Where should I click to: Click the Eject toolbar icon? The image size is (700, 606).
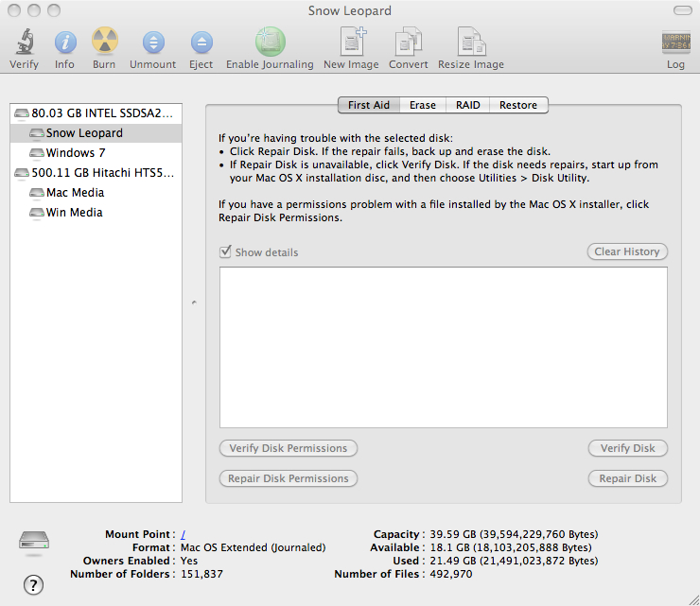(x=201, y=43)
